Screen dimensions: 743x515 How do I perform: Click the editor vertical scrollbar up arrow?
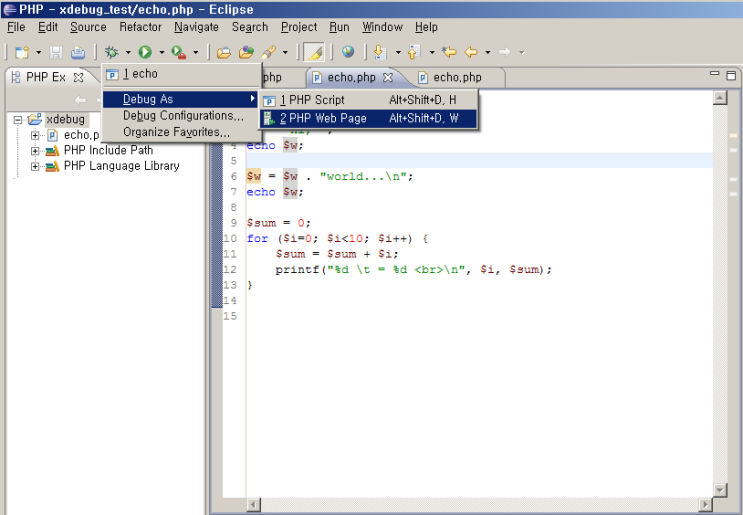pos(720,98)
